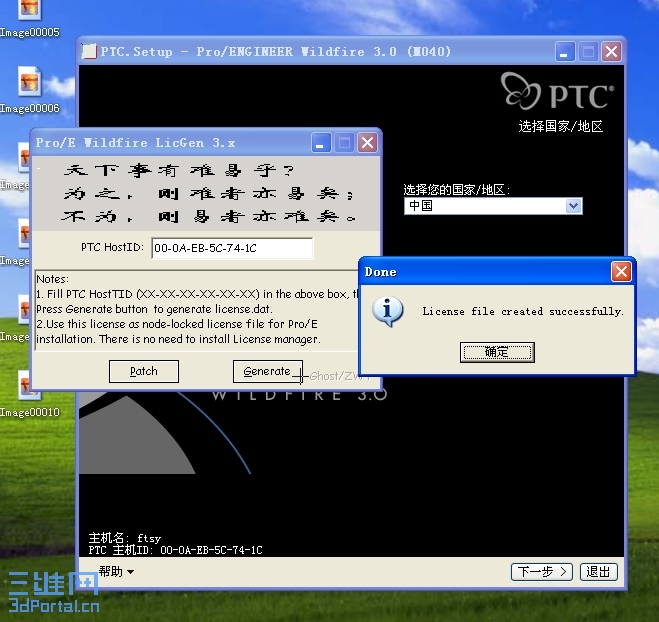Click the Generate button in LicGen
The height and width of the screenshot is (622, 659).
268,372
